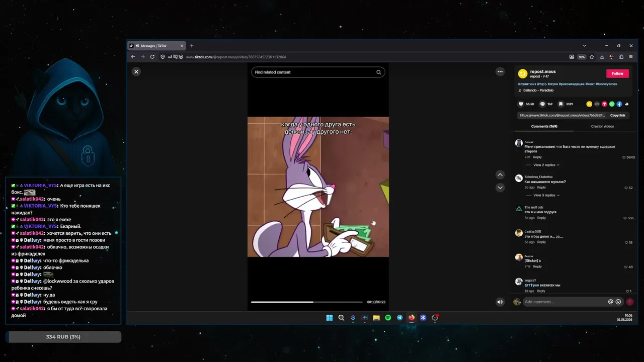Viewport: 644px width, 362px height.
Task: Open the repost.meus profile avatar
Action: point(523,73)
